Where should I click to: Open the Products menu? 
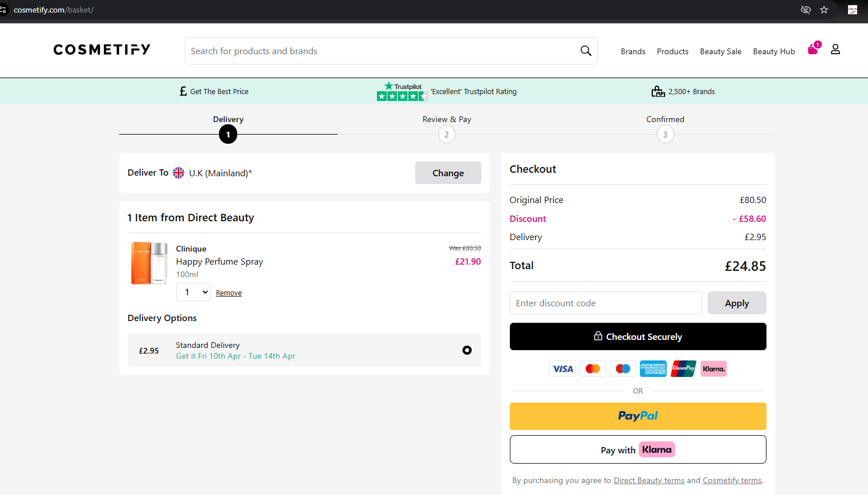pyautogui.click(x=672, y=51)
